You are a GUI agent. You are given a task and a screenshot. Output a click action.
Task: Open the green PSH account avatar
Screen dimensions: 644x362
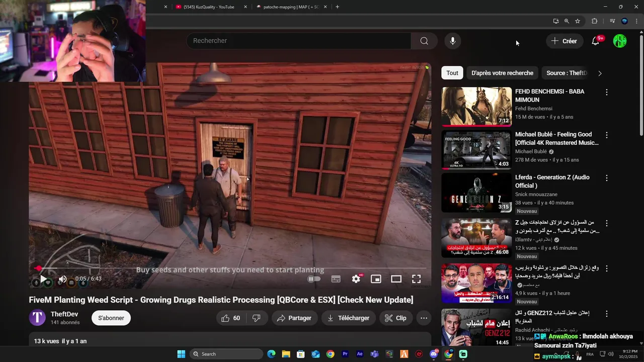coord(620,41)
